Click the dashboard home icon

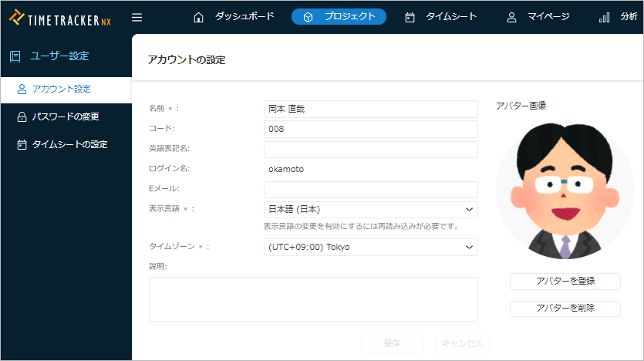(199, 17)
